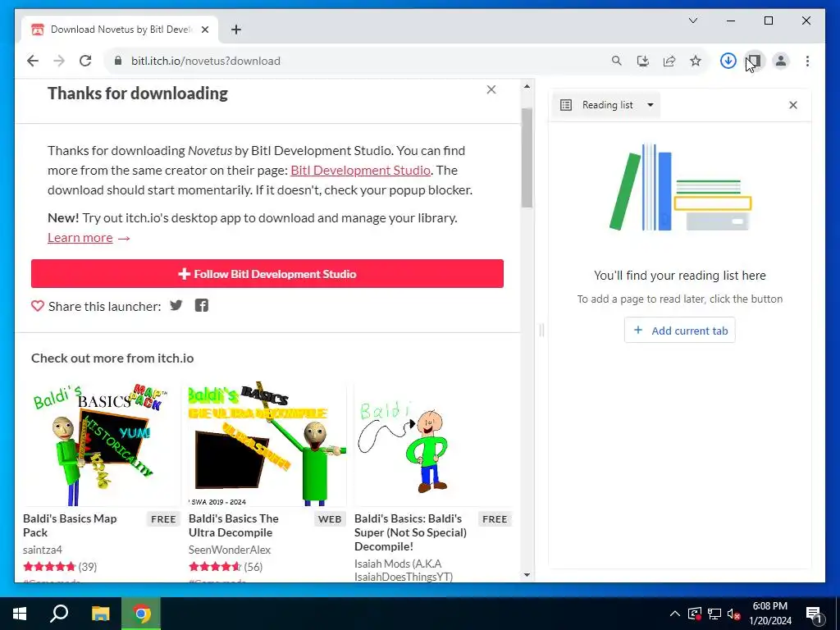
Task: Open the tab search chevron
Action: tap(692, 21)
